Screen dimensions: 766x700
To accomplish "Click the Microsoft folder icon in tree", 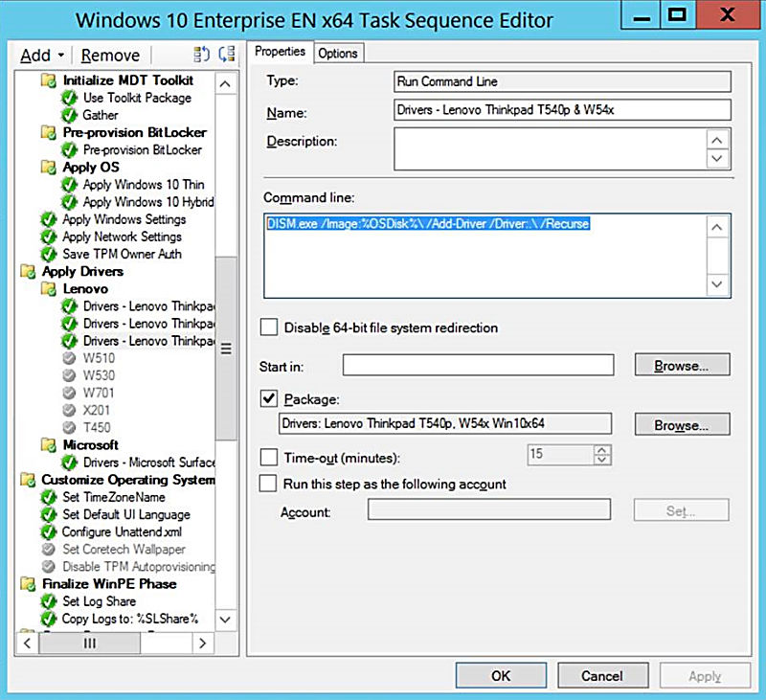I will [49, 445].
